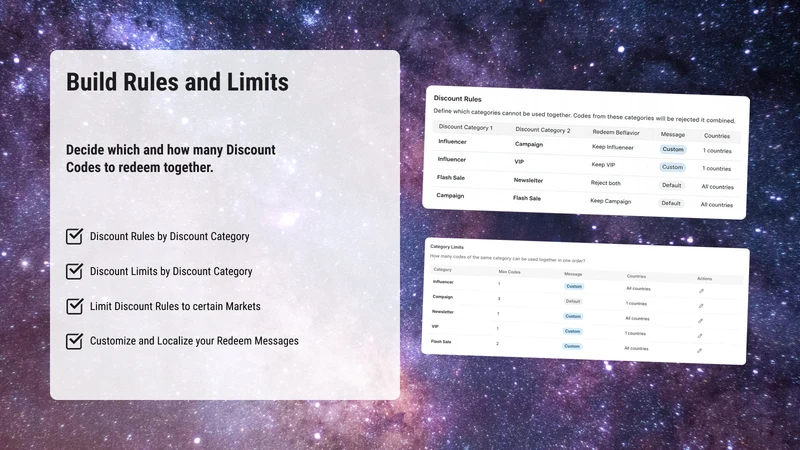Click max codes value 2 in Flash Sale row
Screen dimensions: 800x450
497,343
